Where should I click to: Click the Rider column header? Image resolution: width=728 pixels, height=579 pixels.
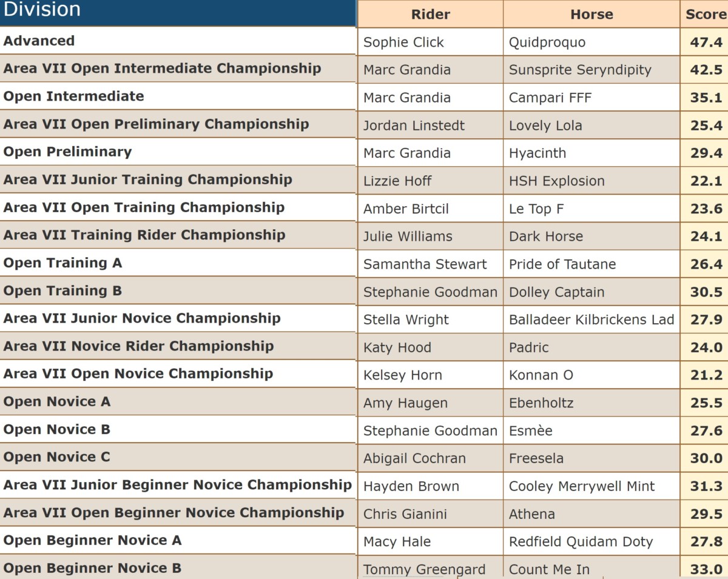(431, 14)
